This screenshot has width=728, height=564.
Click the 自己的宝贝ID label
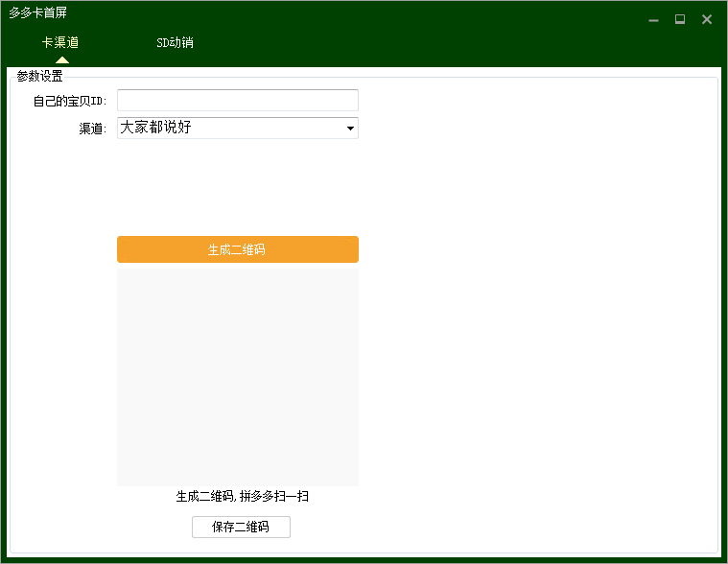coord(72,102)
